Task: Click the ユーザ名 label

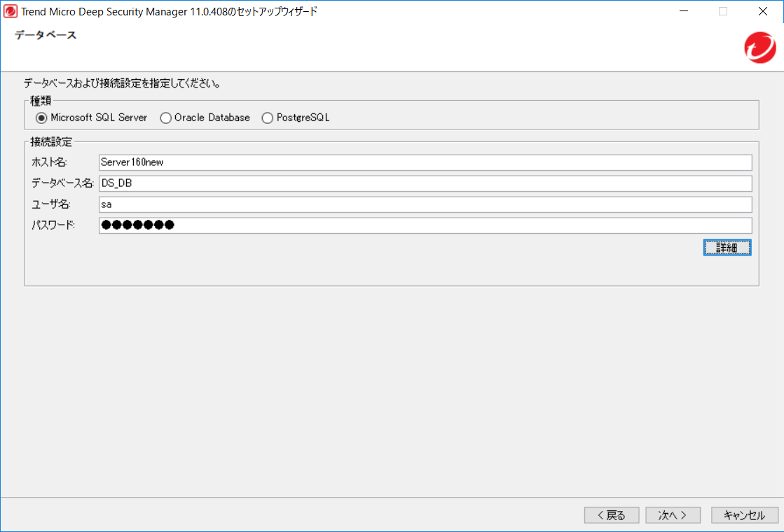Action: click(50, 204)
